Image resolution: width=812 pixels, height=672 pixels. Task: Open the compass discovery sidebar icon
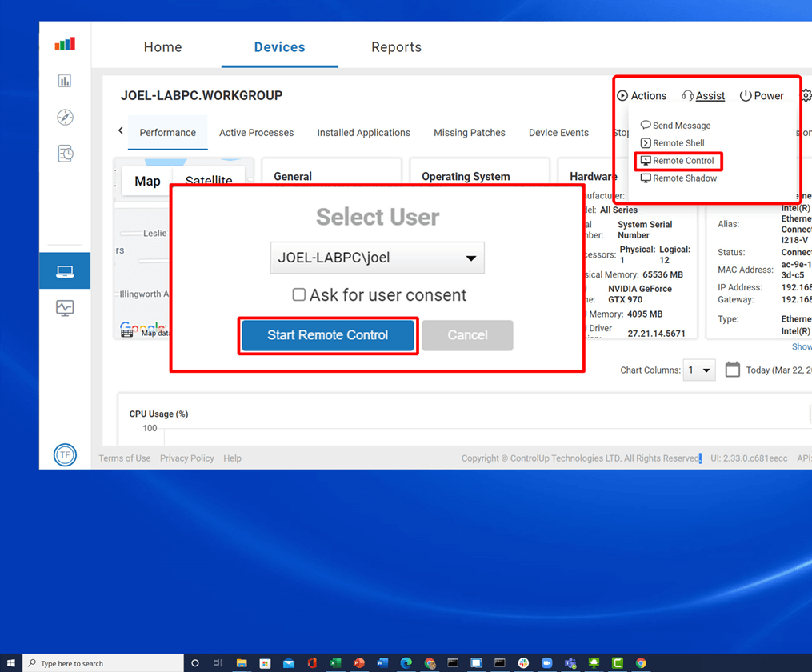65,118
